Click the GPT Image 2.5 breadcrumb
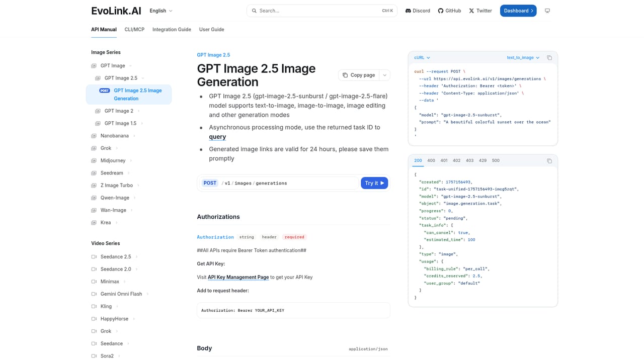The image size is (644, 362). tap(213, 55)
